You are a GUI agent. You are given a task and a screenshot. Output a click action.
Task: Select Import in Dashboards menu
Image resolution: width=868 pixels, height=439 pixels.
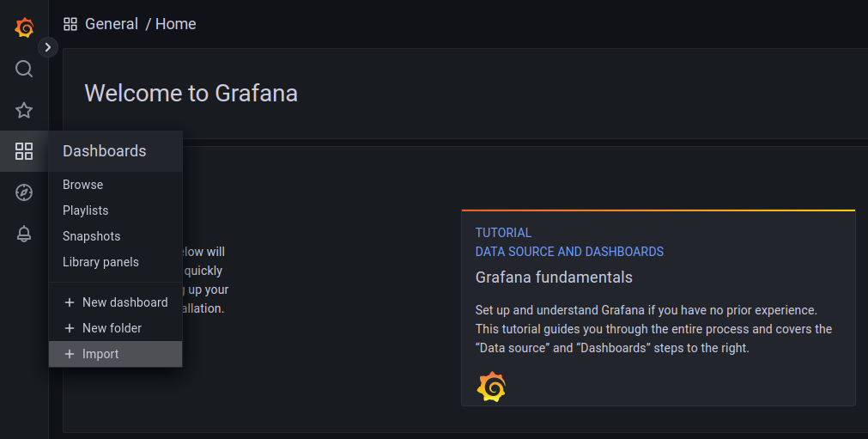click(100, 354)
